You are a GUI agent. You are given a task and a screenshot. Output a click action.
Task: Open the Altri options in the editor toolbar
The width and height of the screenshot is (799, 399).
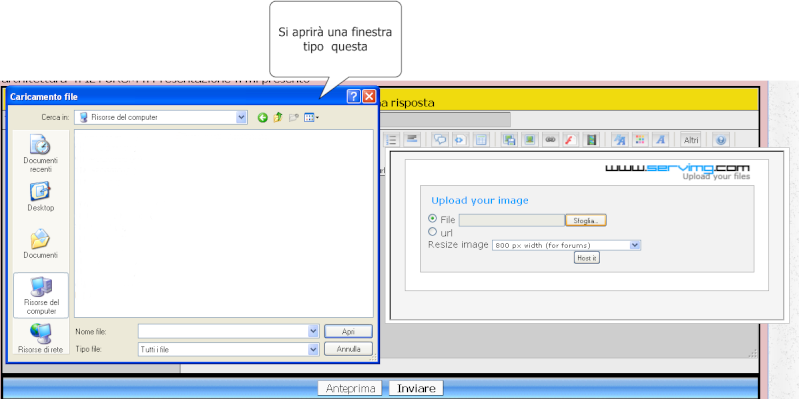[691, 140]
